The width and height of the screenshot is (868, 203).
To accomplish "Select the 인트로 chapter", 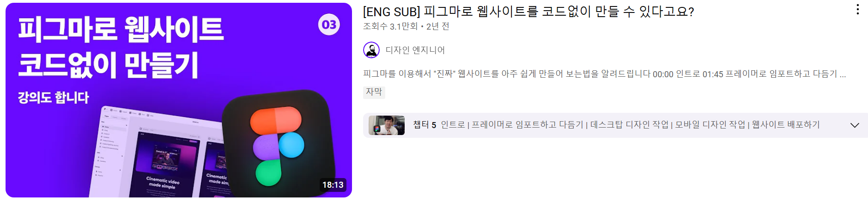I will (x=453, y=125).
